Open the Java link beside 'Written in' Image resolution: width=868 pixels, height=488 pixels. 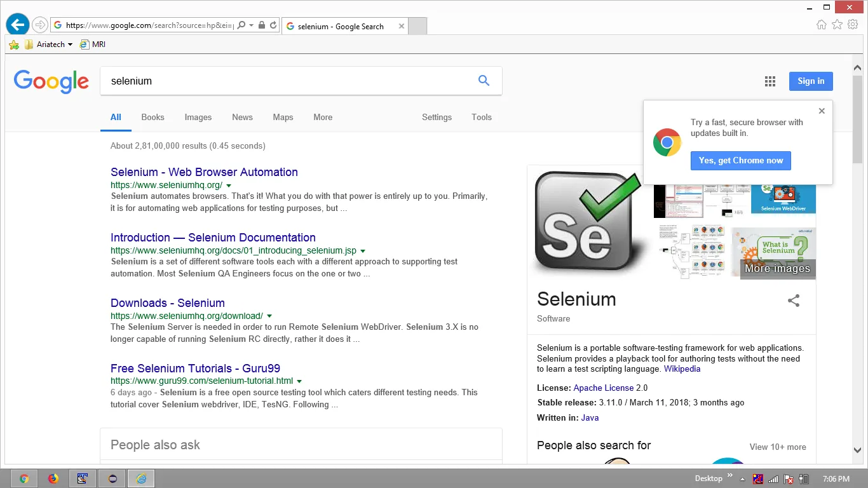pos(590,418)
